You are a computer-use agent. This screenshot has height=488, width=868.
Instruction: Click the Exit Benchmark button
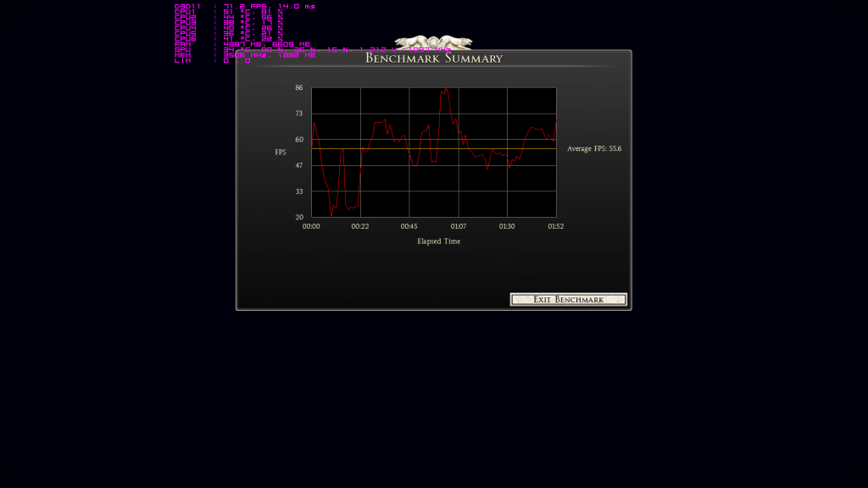568,300
